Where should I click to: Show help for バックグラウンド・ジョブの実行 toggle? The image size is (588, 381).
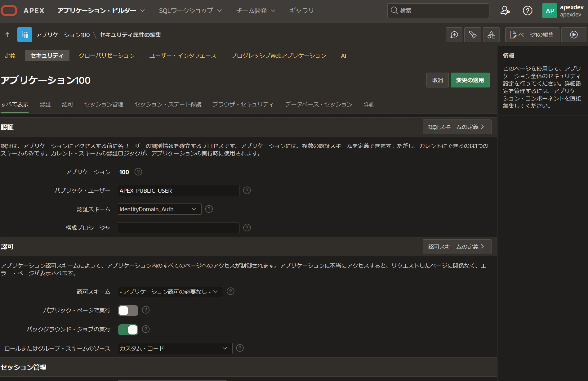(x=146, y=329)
